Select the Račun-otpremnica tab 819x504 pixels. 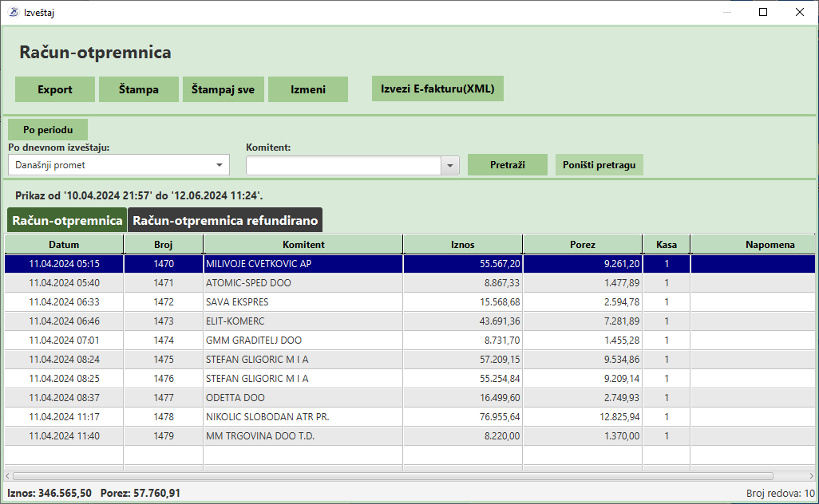click(x=67, y=220)
